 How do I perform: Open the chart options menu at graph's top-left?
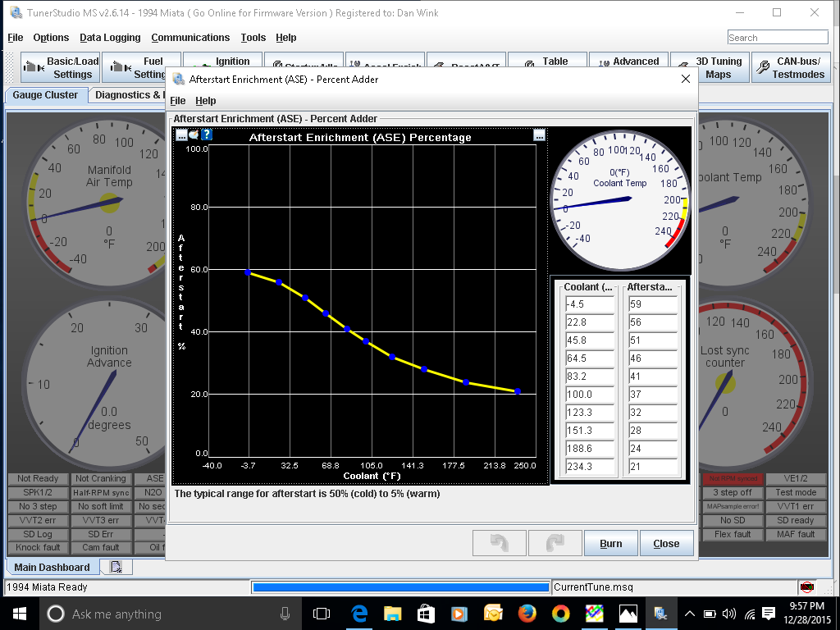click(181, 135)
